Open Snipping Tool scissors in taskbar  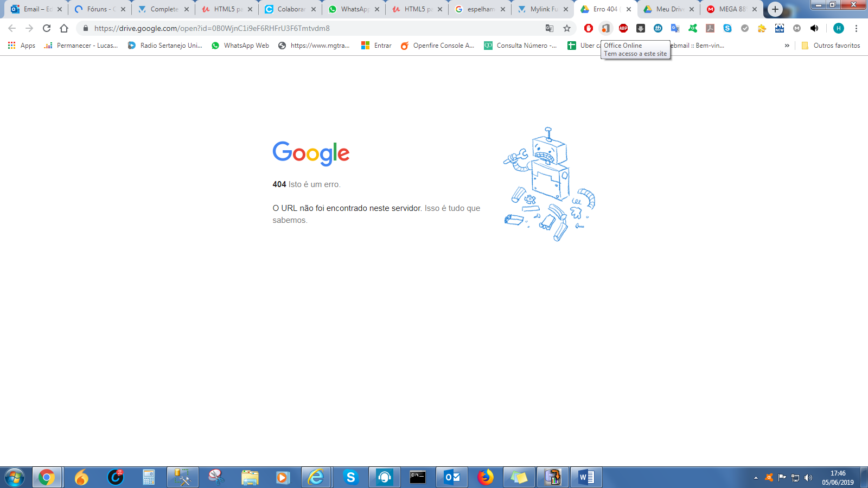click(216, 477)
